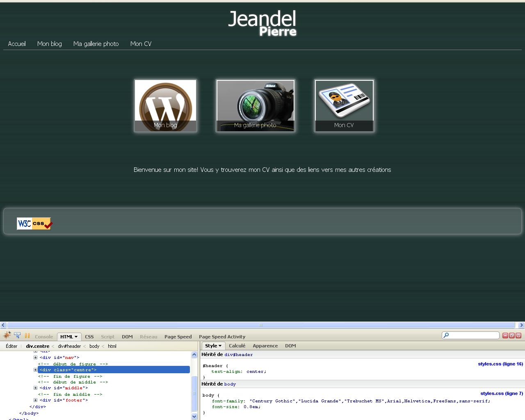Open the Ma gallerie photo nav link
This screenshot has width=525, height=420.
point(96,44)
